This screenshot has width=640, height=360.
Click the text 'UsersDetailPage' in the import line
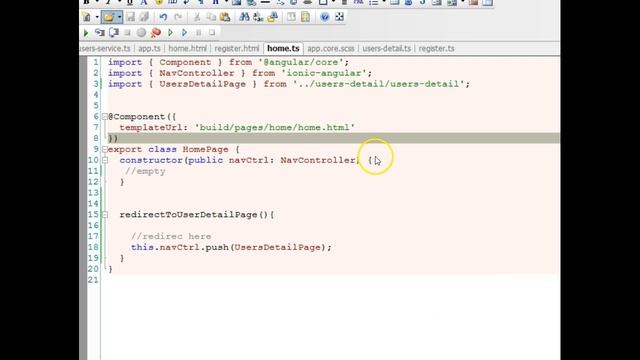[202, 84]
